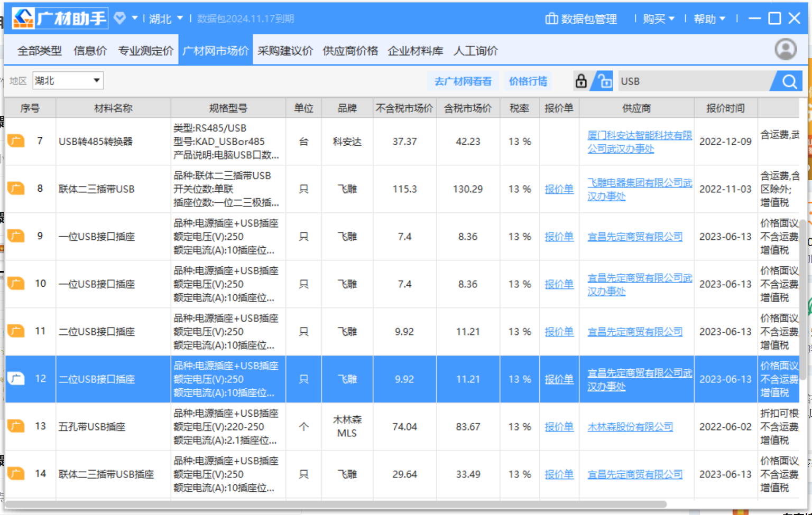Click the orange 广 icon in row 7
Screen dimensions: 812x515
[16, 141]
